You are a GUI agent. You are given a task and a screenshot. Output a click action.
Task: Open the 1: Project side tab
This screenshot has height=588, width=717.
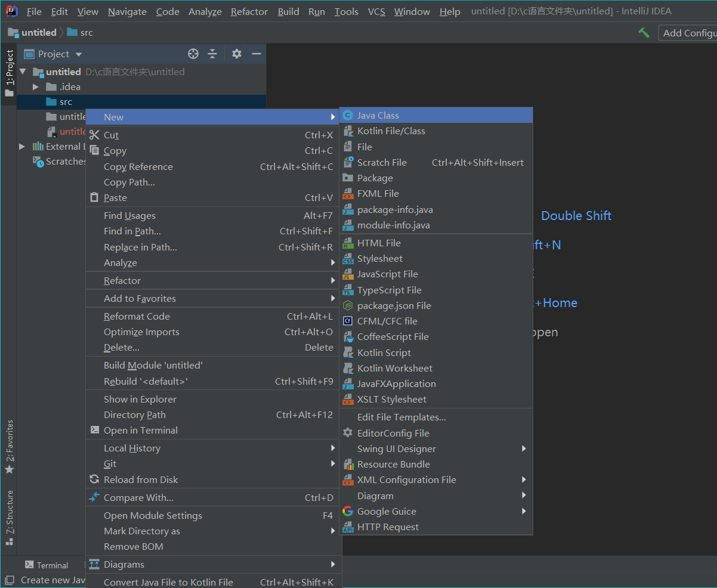point(9,75)
